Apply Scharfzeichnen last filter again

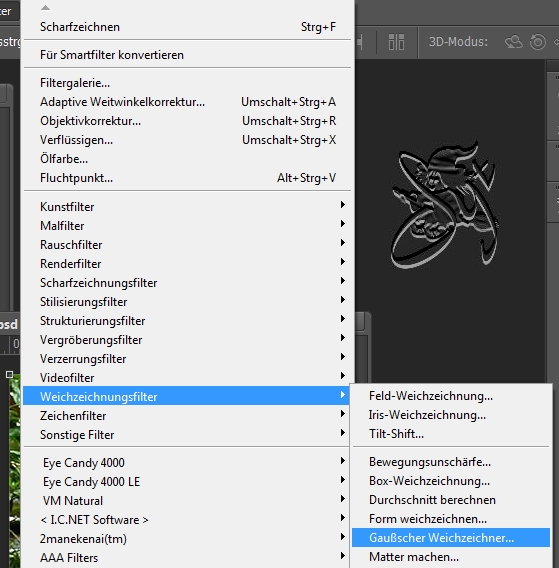point(187,27)
